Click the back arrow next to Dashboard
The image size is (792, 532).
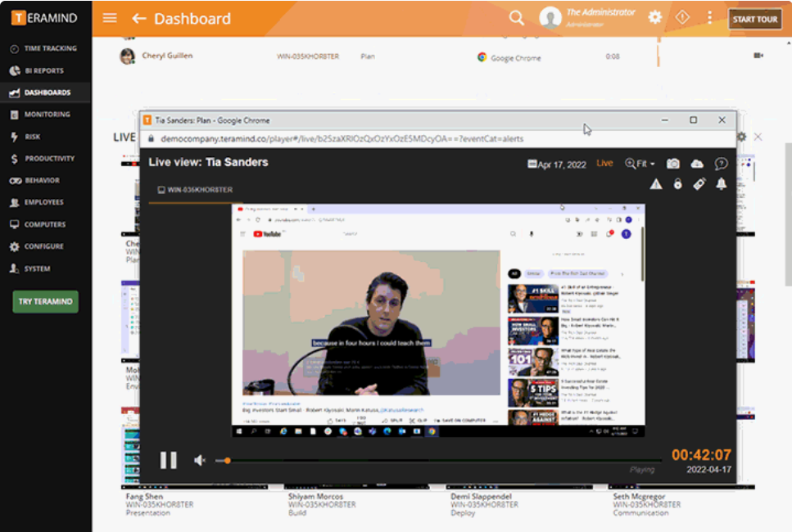pyautogui.click(x=139, y=19)
